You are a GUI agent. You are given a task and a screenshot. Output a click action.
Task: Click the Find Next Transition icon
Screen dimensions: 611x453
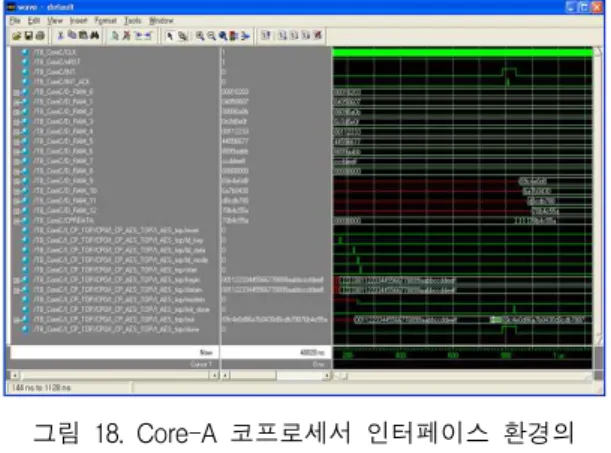coord(148,36)
